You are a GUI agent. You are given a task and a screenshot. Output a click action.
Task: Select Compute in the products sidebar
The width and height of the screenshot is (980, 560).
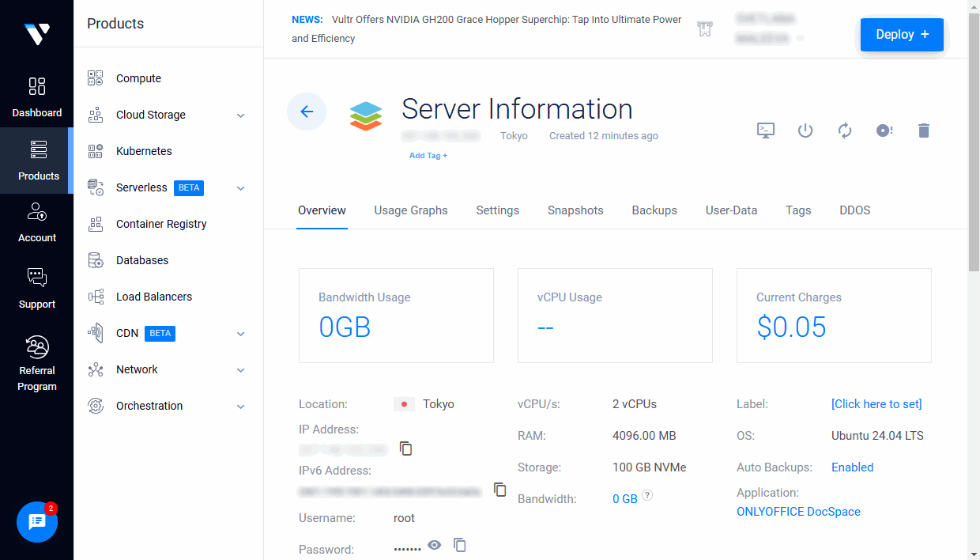coord(138,78)
